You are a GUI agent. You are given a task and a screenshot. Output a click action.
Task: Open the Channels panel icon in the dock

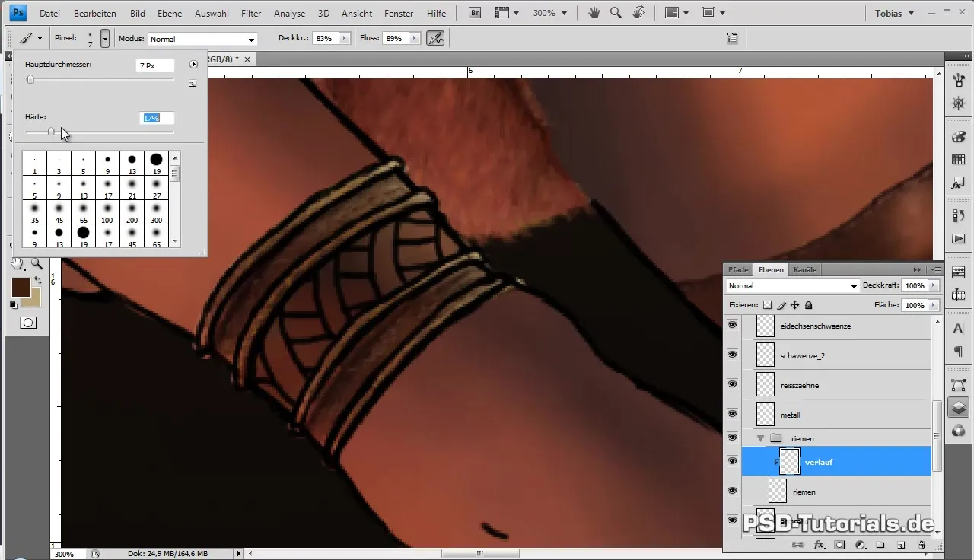pyautogui.click(x=959, y=430)
